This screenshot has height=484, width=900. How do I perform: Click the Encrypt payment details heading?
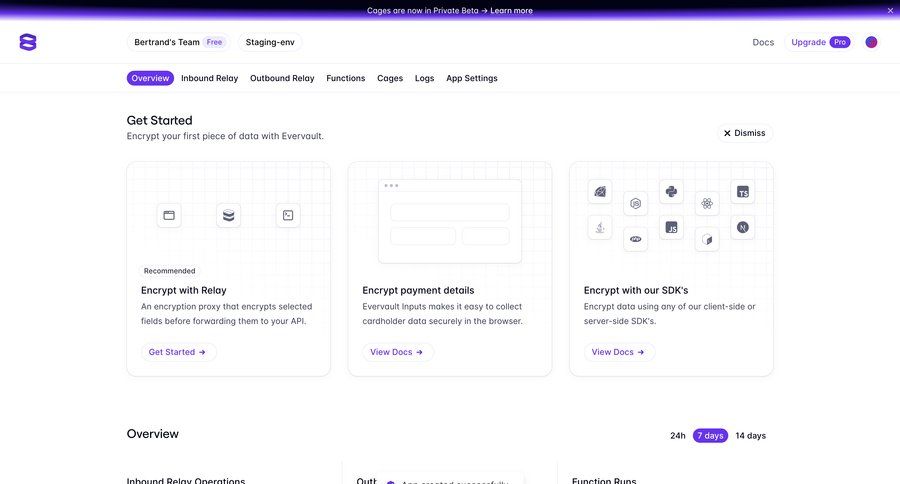click(x=418, y=290)
